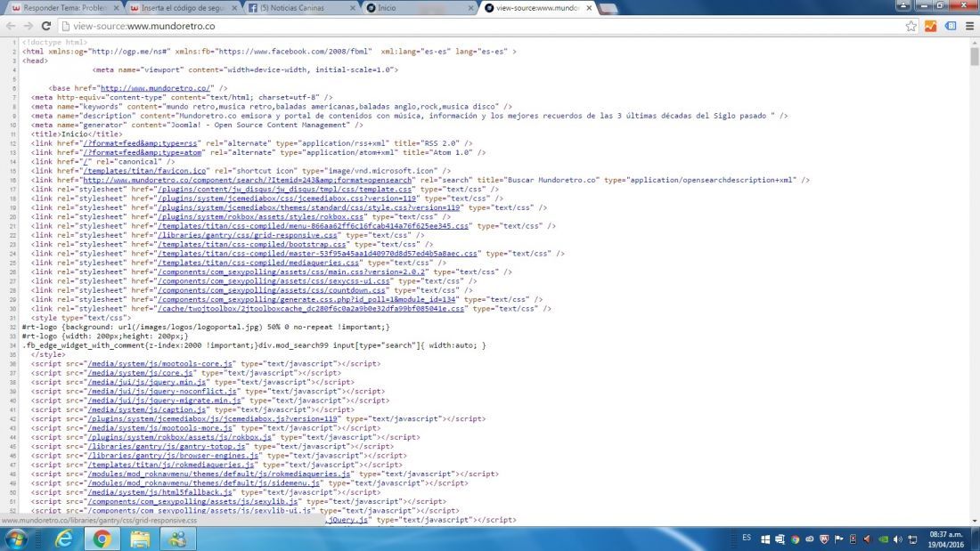Open the html5fallback.js link
Screen dimensions: 980x551
tap(160, 492)
